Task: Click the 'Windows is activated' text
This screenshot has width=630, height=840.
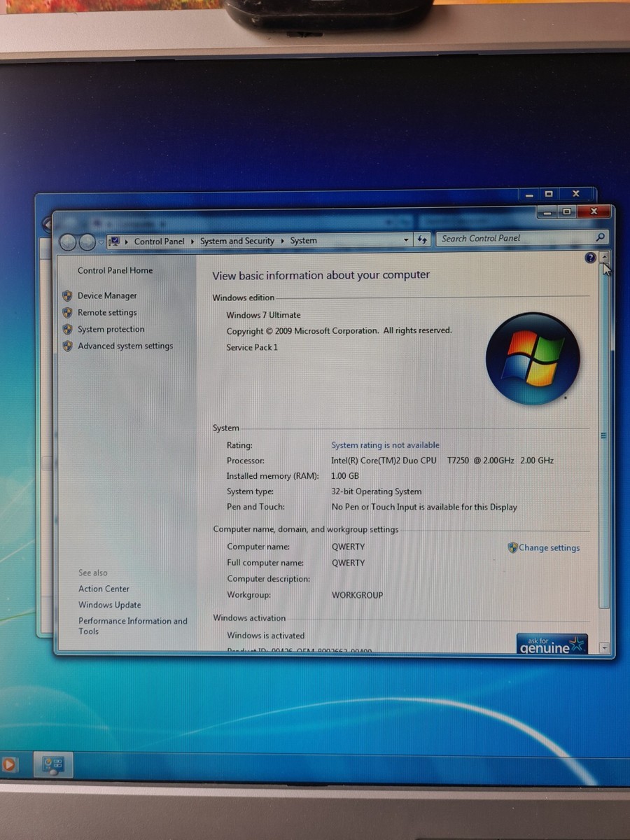Action: pos(265,636)
